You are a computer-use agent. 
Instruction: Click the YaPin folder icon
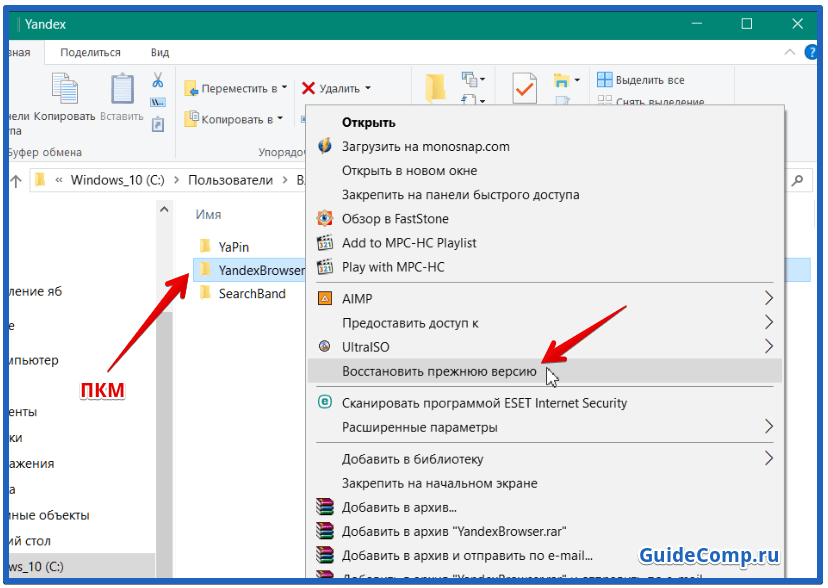point(205,246)
